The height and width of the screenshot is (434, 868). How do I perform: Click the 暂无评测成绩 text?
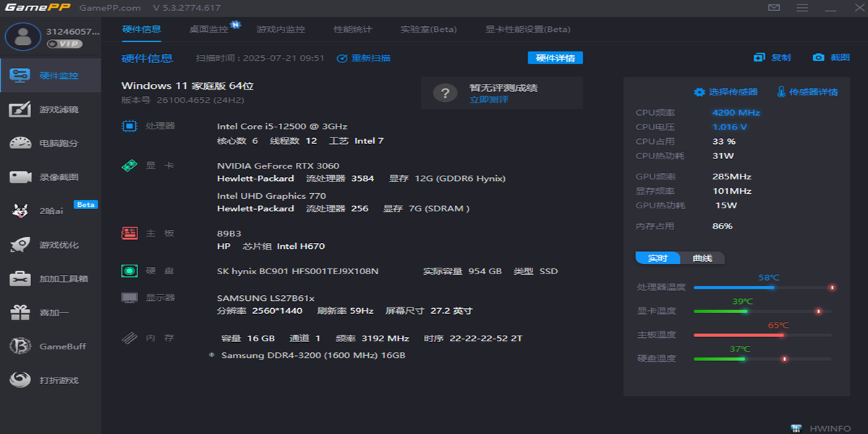503,88
